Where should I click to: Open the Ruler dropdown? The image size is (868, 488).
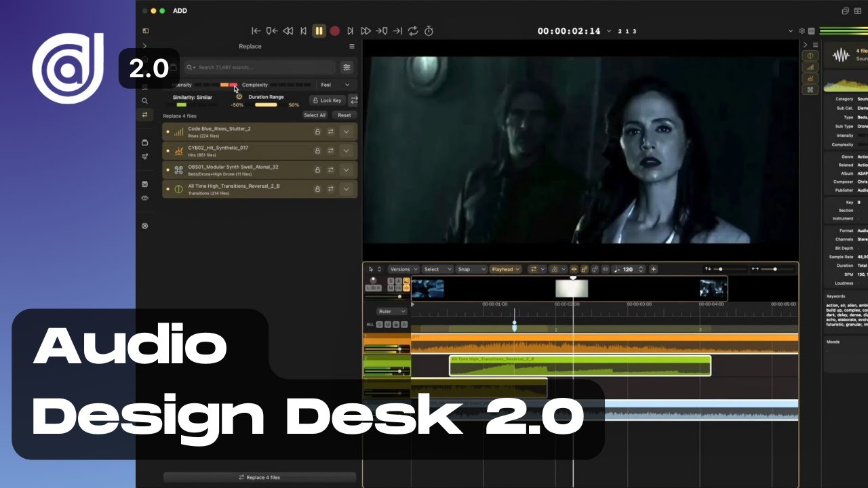click(393, 312)
